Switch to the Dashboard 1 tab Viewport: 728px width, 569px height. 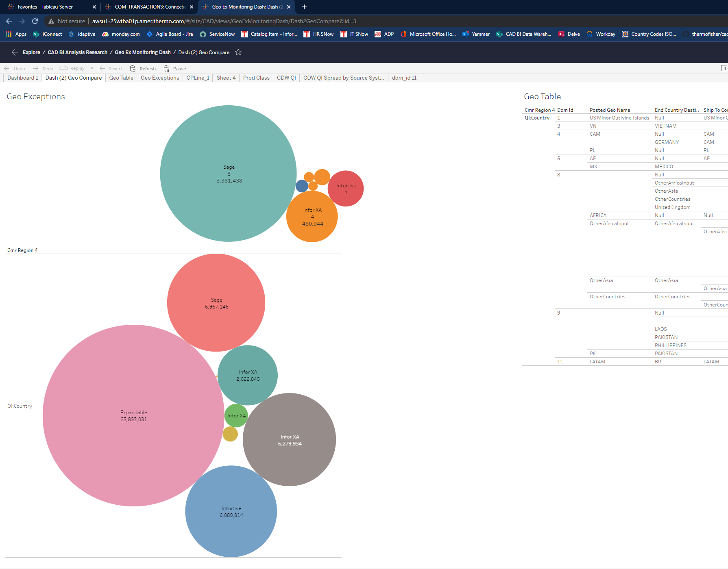22,78
